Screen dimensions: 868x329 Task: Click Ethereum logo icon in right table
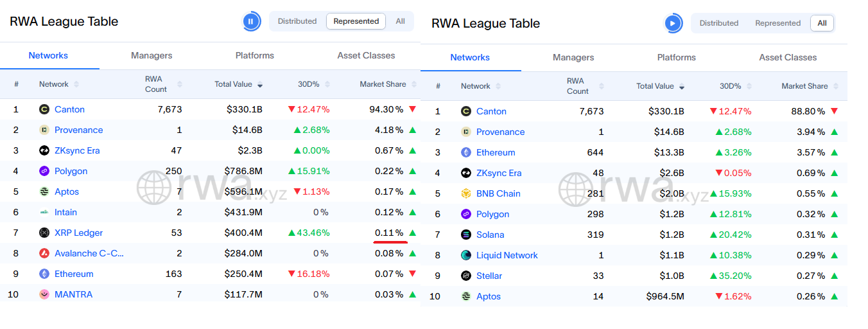tap(466, 152)
